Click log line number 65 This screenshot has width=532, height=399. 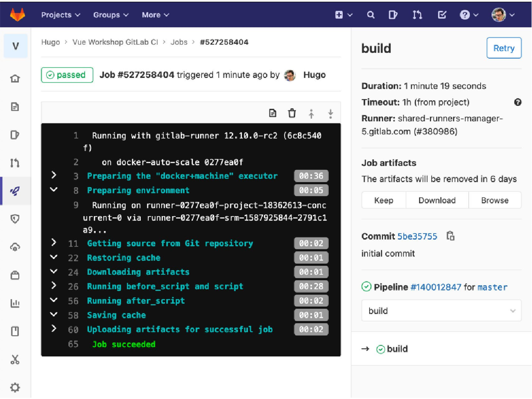click(73, 344)
